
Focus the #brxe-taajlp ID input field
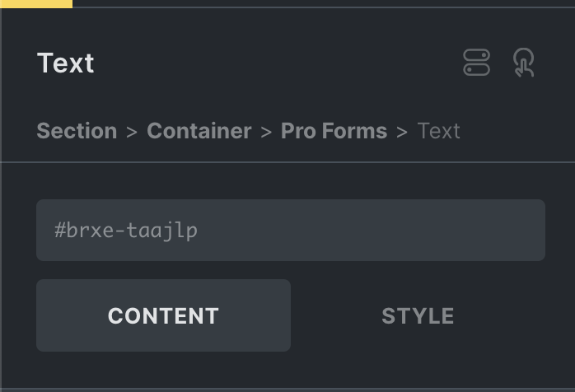click(290, 230)
